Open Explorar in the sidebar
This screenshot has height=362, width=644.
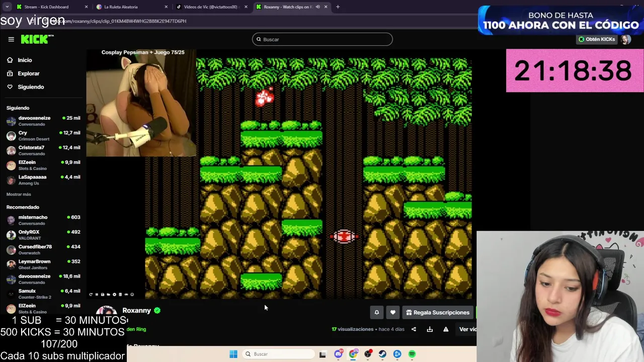(28, 73)
